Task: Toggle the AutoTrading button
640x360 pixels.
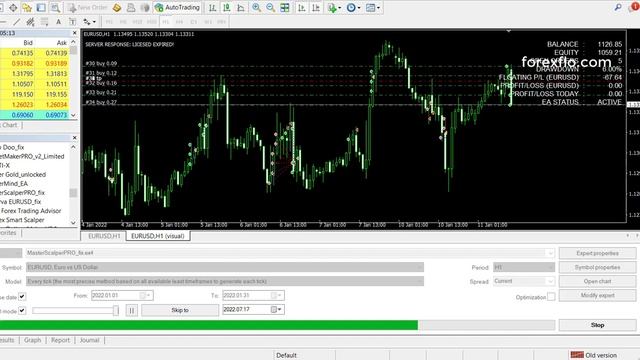Action: point(177,7)
